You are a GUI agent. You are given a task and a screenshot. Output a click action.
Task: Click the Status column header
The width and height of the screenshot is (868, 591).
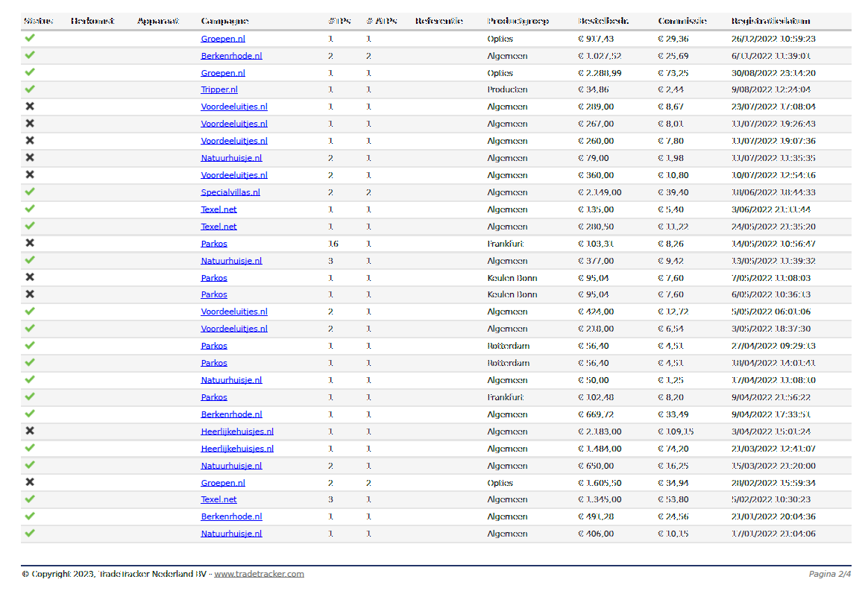click(x=39, y=21)
